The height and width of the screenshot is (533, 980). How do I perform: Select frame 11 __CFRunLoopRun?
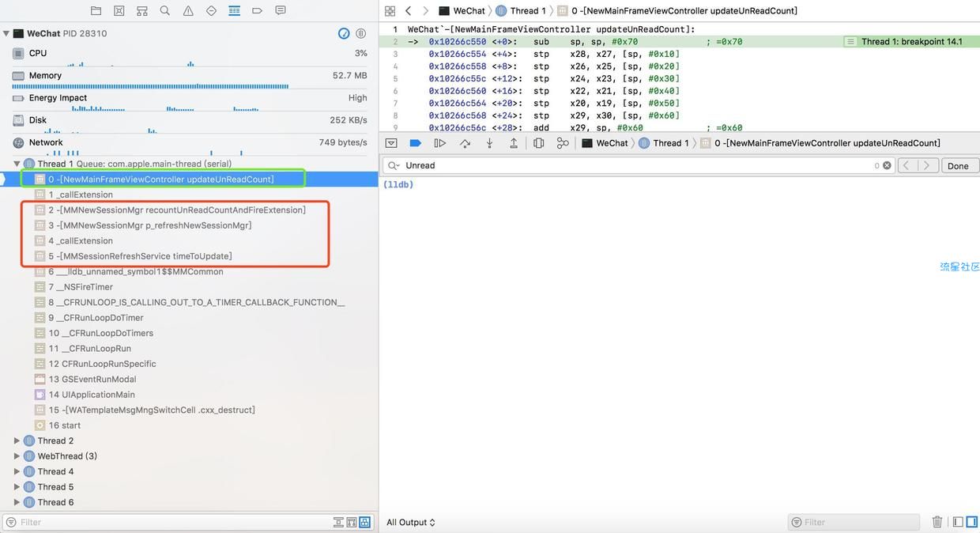click(190, 348)
